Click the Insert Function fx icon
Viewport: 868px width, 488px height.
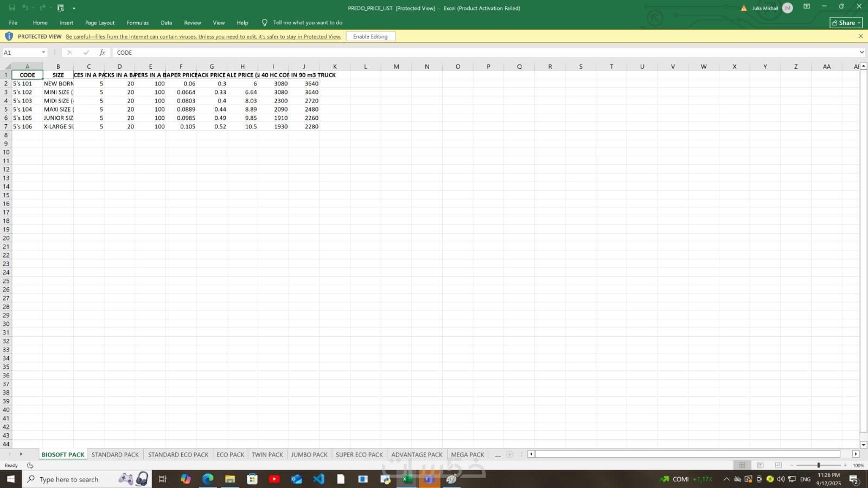(102, 53)
